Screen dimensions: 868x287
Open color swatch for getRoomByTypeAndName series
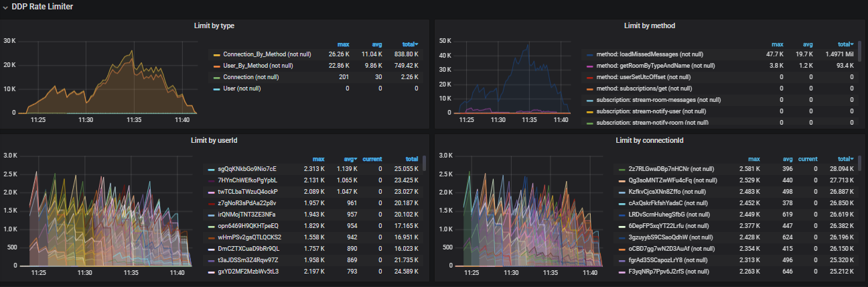coord(589,66)
